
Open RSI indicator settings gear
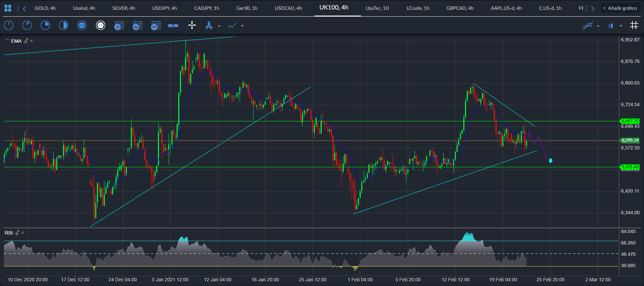point(17,233)
